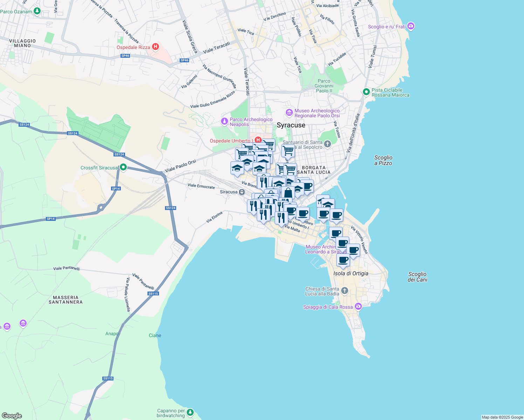Click the Pista Ciclabile Rossana Maiorca green pin
The image size is (524, 420).
[366, 92]
